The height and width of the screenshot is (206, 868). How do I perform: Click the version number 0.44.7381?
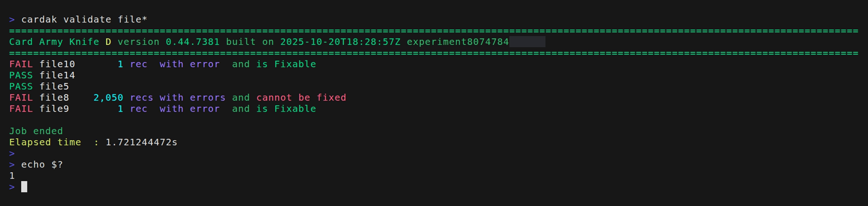pos(192,42)
